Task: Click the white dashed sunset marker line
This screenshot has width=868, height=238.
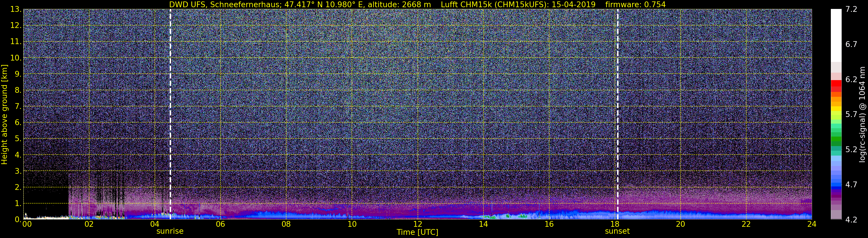Action: 618,114
